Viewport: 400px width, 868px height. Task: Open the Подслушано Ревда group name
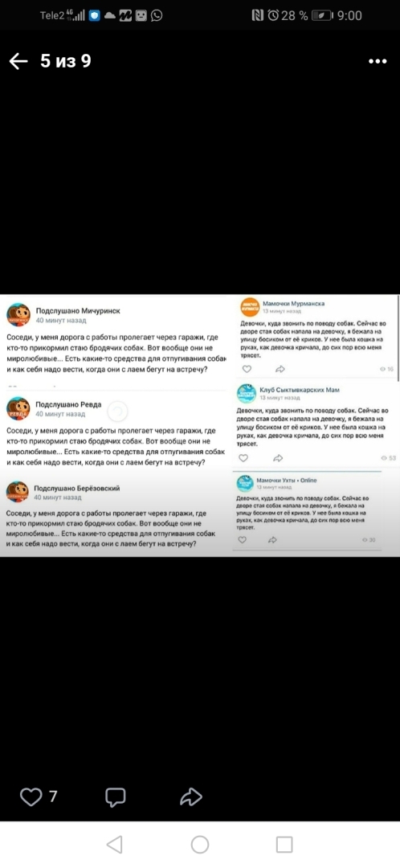pos(68,404)
